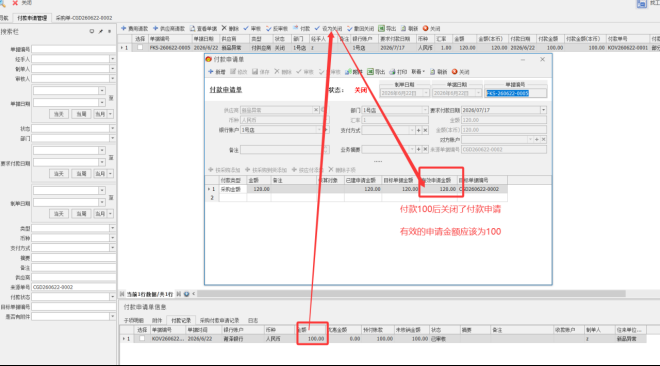Image resolution: width=660 pixels, height=366 pixels.
Task: Click the horizontal scrollbar below the main list
Action: [x=411, y=294]
